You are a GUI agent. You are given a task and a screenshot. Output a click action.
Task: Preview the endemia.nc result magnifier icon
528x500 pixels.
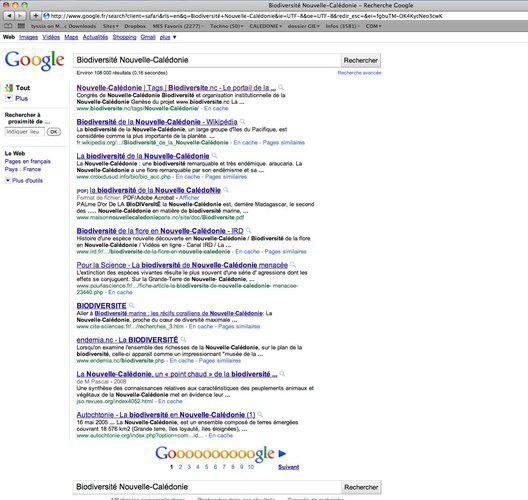pos(183,340)
